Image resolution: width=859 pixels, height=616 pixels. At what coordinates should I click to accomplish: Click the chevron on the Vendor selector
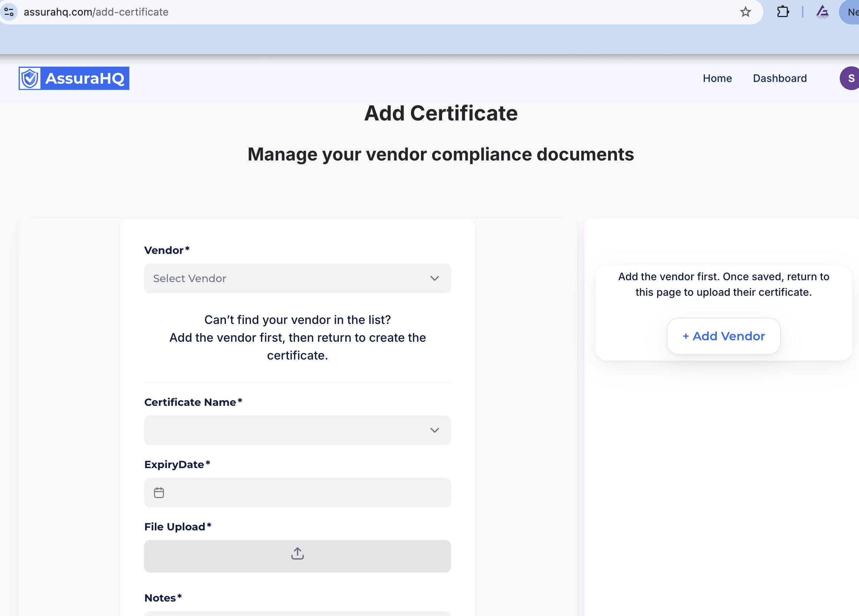(435, 278)
